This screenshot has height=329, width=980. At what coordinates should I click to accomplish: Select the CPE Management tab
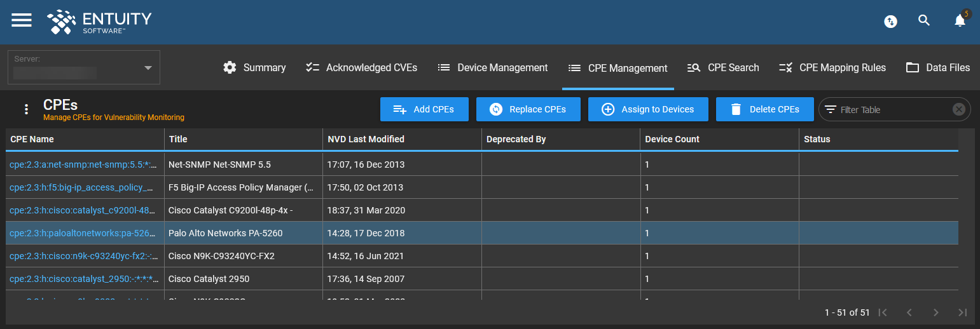(618, 68)
